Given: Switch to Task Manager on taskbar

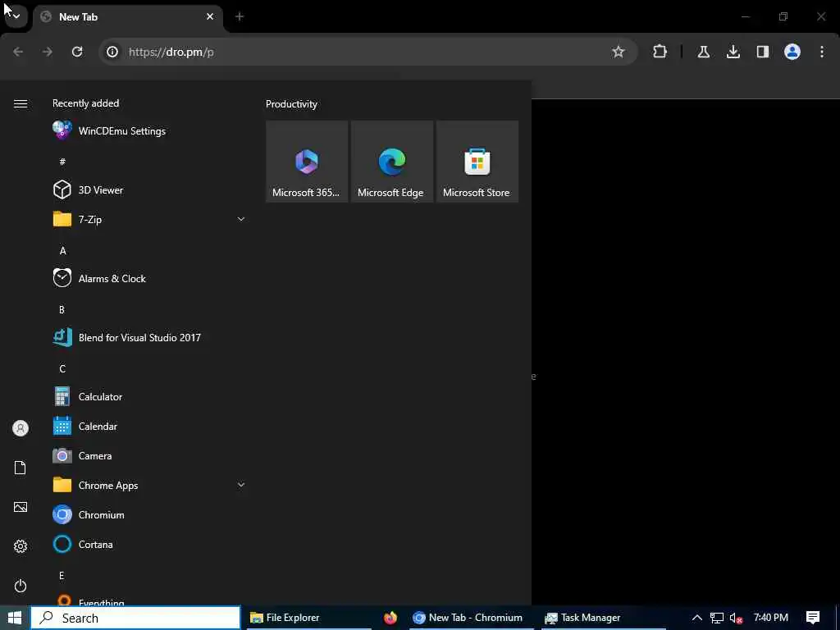Looking at the screenshot, I should tap(603, 618).
